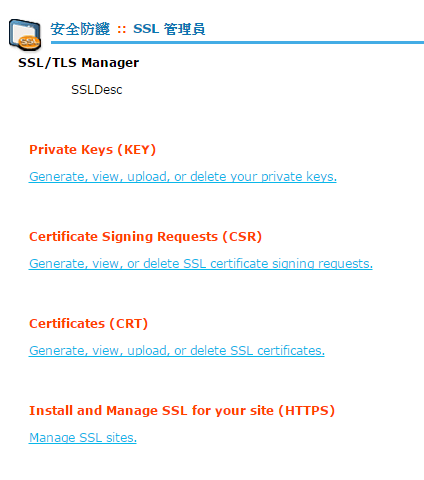Click the Install and Manage SSL heading
The width and height of the screenshot is (424, 480).
point(182,411)
